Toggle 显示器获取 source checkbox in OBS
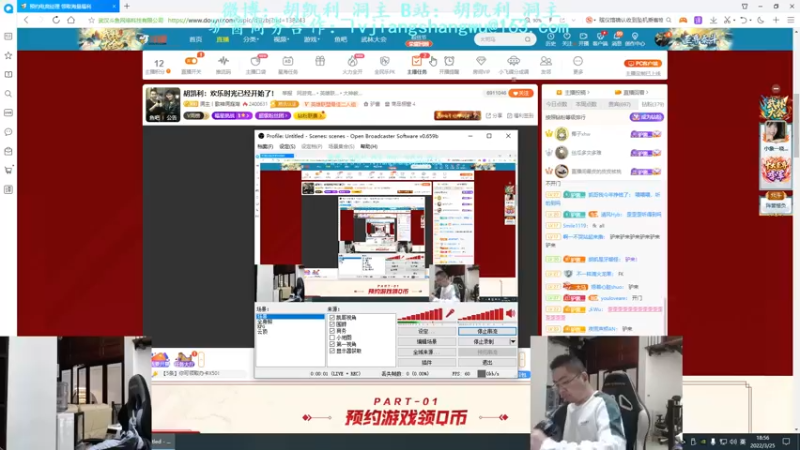Screen dimensions: 800x450 (332, 351)
